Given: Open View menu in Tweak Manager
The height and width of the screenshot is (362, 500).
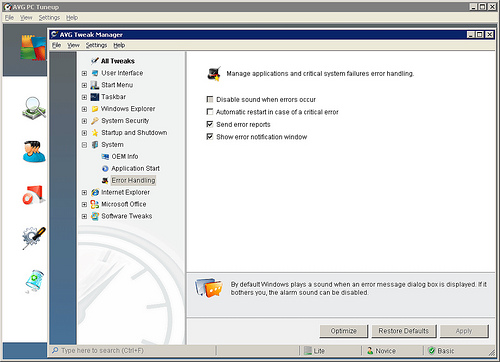Looking at the screenshot, I should 73,45.
